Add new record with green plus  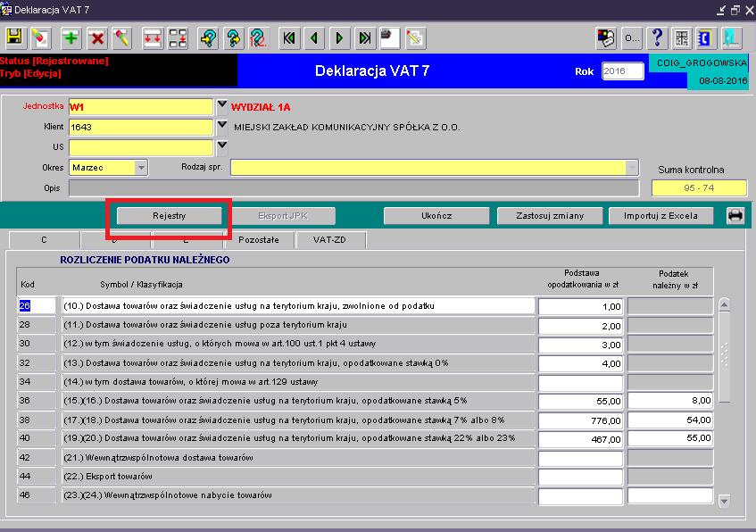71,37
